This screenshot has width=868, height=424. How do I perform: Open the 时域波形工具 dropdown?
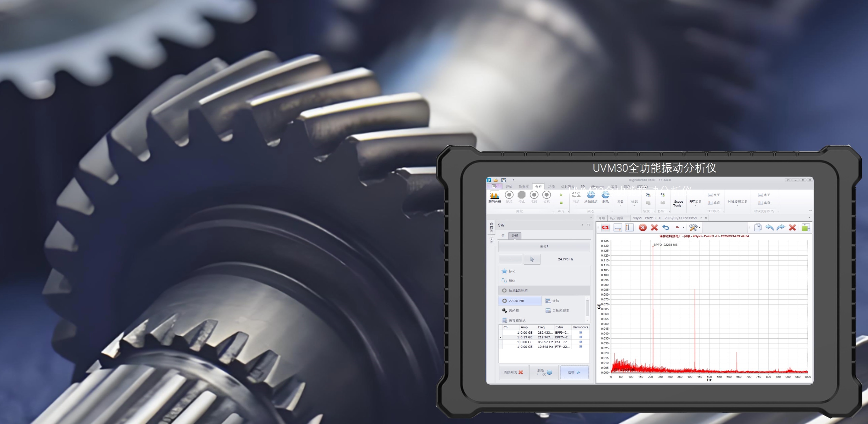[x=737, y=202]
